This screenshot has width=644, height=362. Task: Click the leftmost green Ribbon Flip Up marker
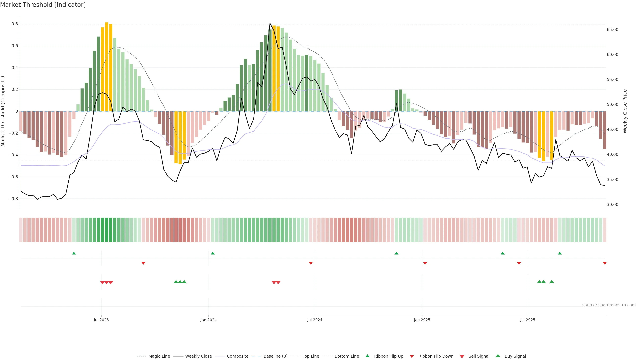(x=74, y=253)
